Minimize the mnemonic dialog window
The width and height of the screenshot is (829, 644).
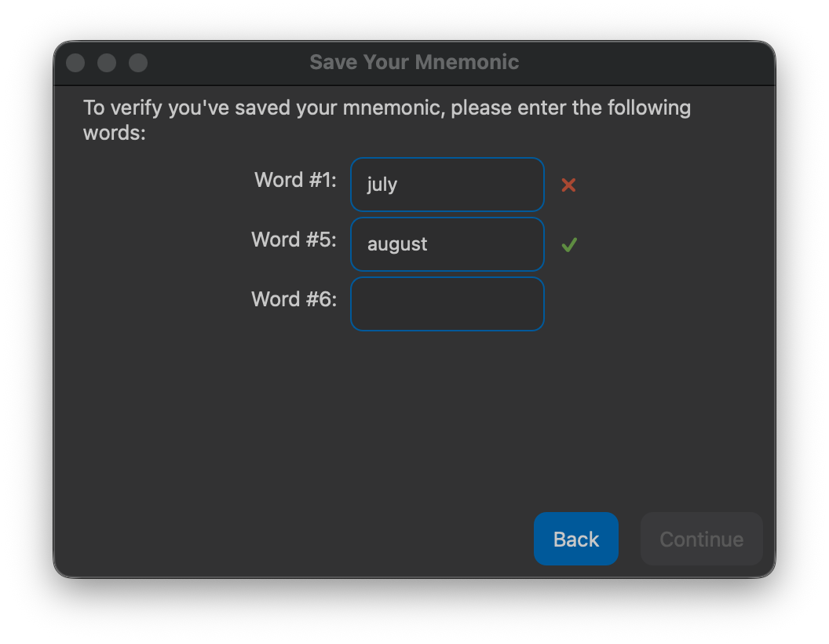coord(107,63)
